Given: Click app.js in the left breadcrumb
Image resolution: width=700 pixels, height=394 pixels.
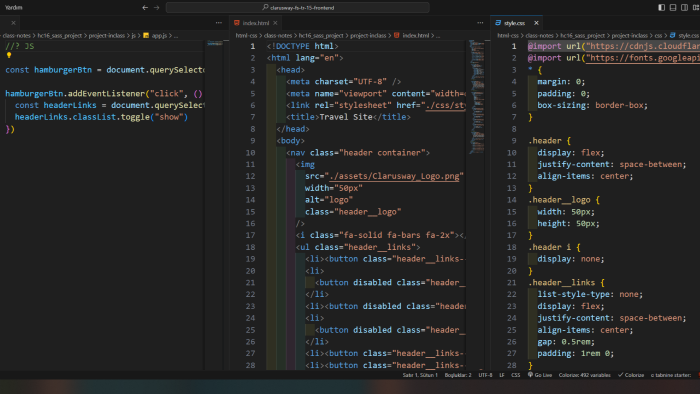Looking at the screenshot, I should 159,36.
